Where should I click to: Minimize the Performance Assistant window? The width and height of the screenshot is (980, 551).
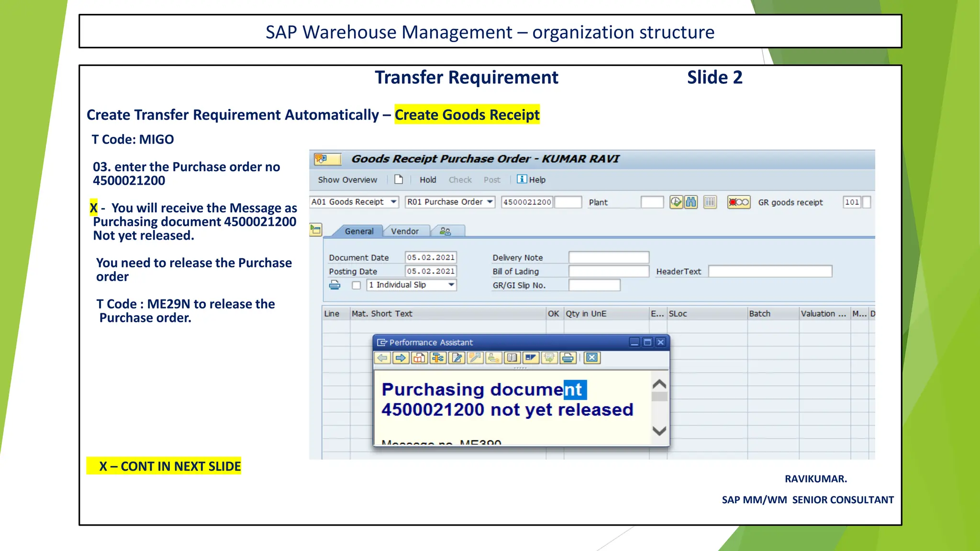(x=635, y=342)
